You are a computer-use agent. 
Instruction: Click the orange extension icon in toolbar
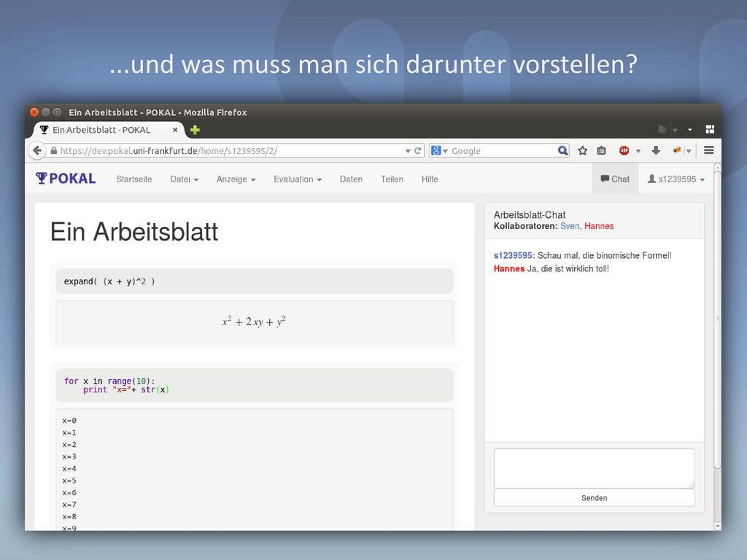677,150
